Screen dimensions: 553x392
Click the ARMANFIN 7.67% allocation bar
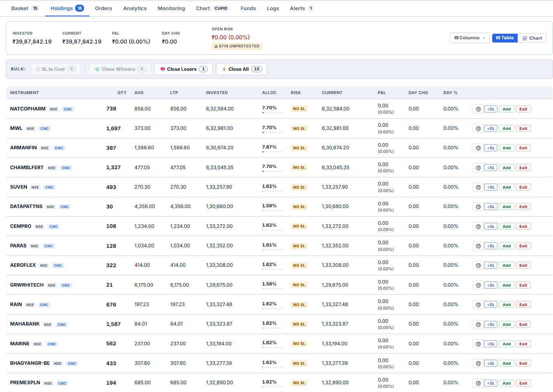[x=272, y=152]
